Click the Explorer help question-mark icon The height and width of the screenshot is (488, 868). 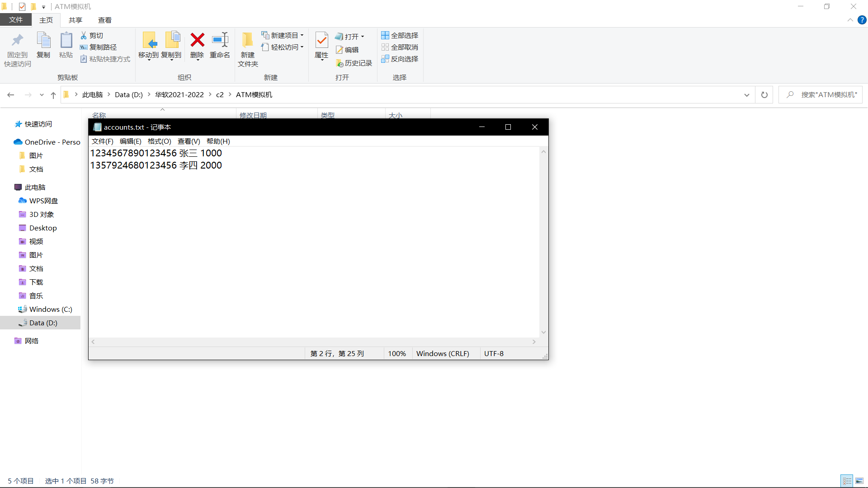862,20
